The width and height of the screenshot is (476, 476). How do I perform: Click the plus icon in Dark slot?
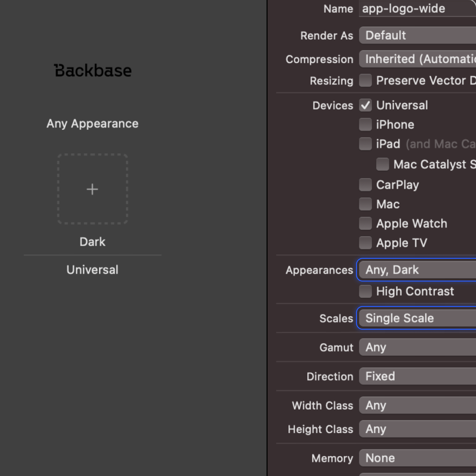click(x=92, y=189)
